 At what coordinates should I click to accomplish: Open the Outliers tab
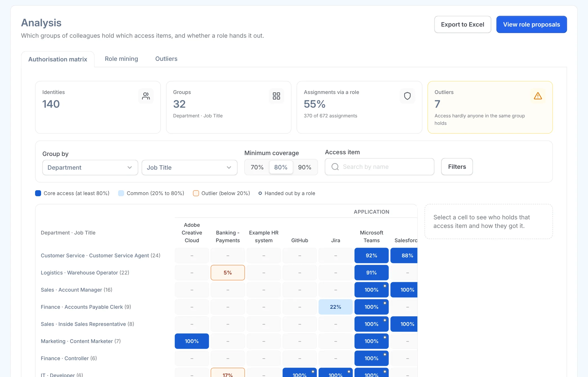pyautogui.click(x=166, y=59)
